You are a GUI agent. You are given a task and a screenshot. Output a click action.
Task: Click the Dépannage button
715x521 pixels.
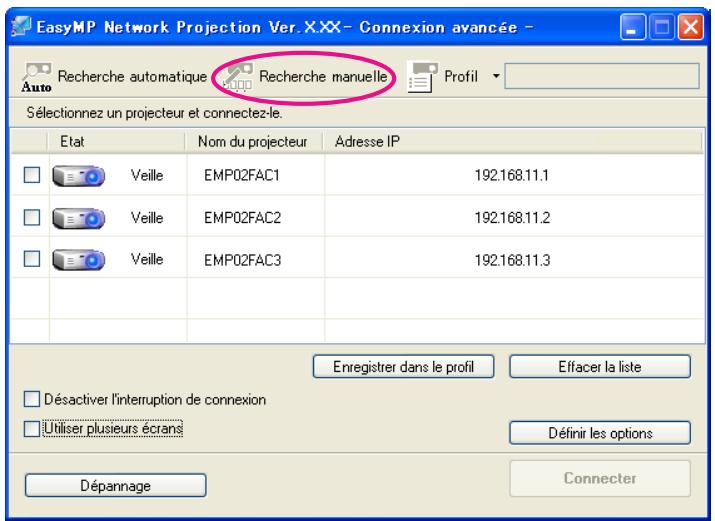115,485
